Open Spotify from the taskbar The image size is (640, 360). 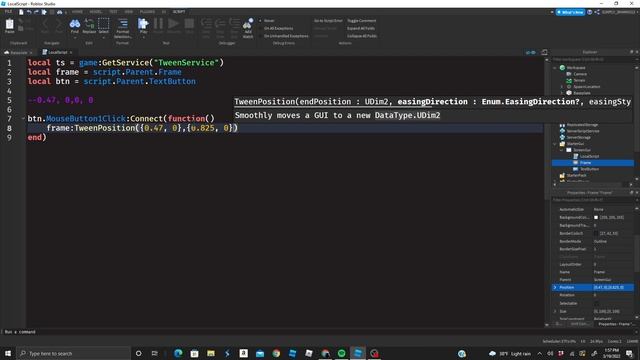pos(342,353)
